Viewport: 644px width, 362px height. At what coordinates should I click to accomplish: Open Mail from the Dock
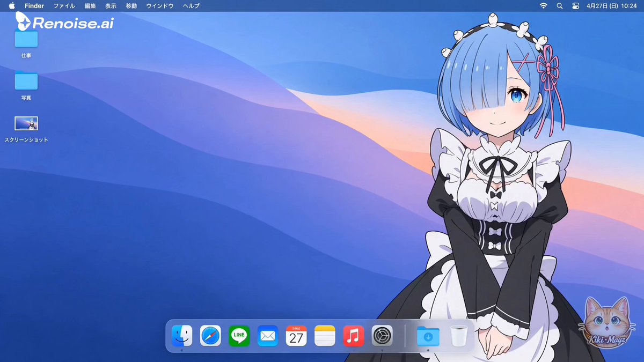point(267,336)
